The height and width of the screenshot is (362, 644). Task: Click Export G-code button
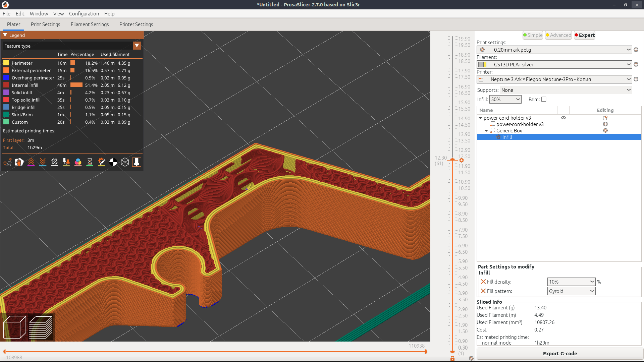(x=559, y=353)
